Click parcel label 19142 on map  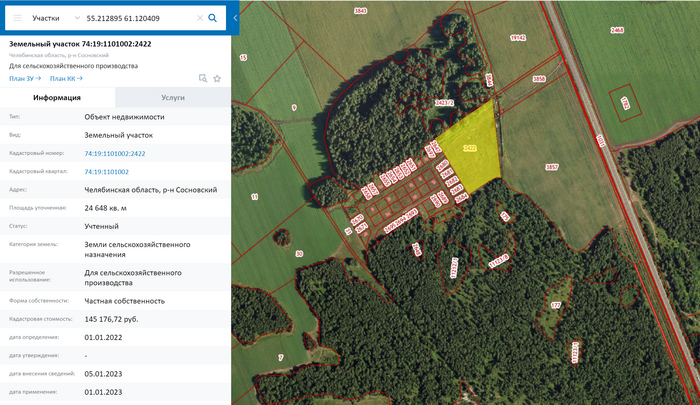[x=518, y=38]
